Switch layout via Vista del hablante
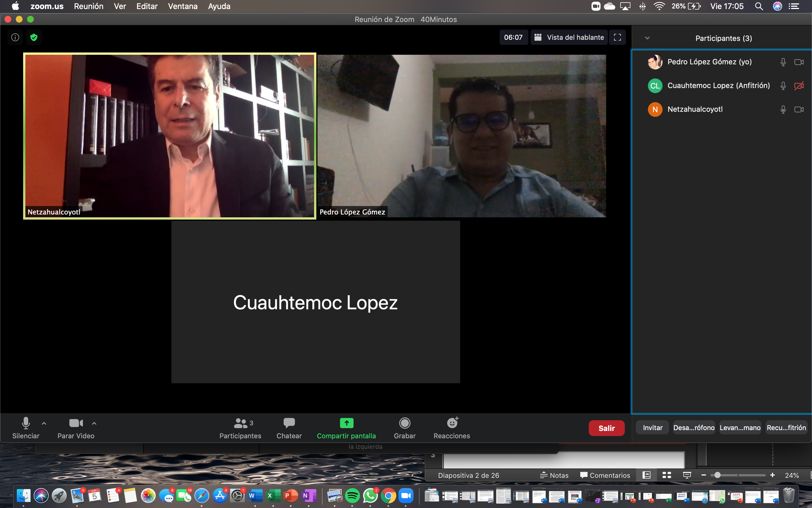The width and height of the screenshot is (812, 508). tap(569, 37)
